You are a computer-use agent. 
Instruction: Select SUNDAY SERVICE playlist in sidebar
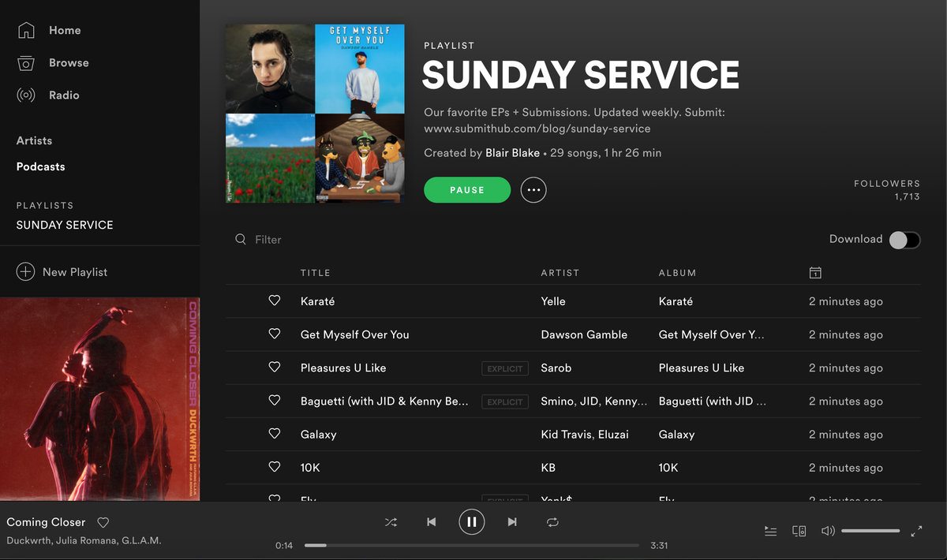65,225
